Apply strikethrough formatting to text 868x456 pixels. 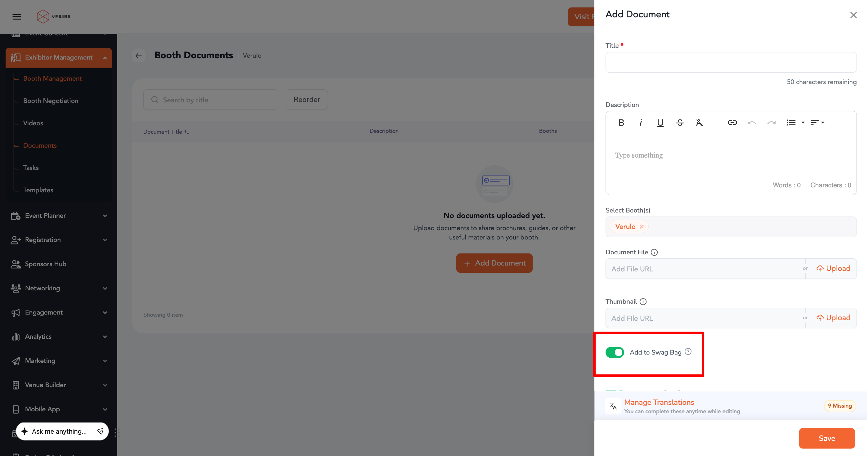[x=680, y=123]
